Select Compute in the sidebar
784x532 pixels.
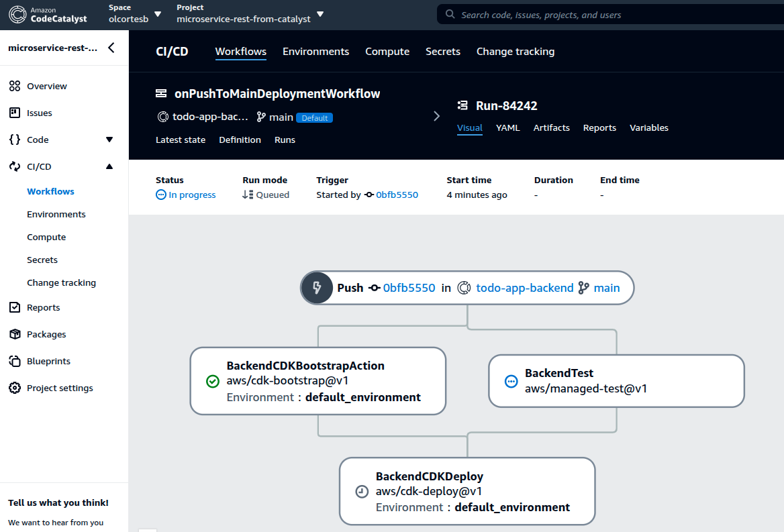[x=46, y=237]
